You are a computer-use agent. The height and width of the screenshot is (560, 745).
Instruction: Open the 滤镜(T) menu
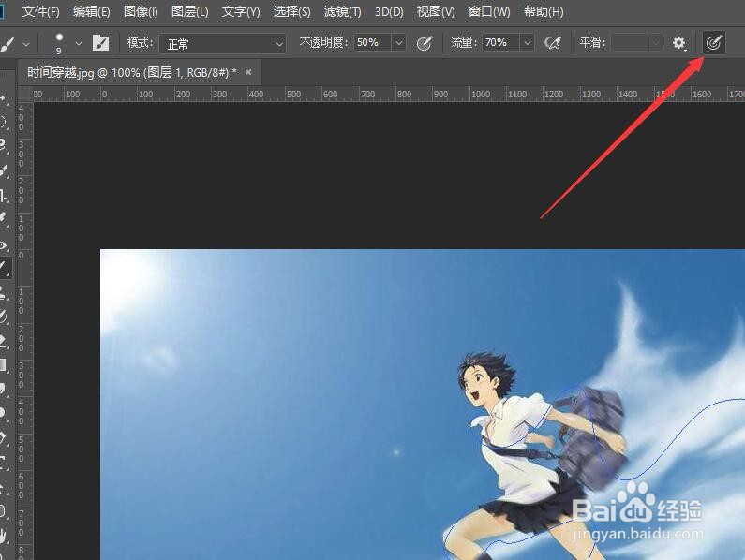click(342, 11)
